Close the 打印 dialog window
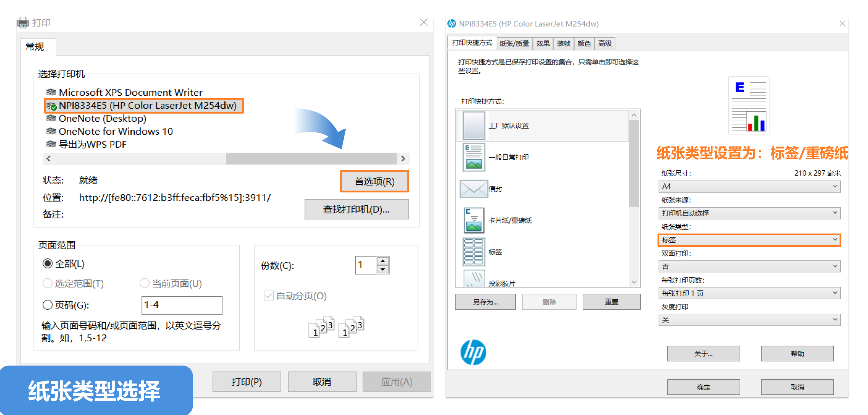 point(424,22)
